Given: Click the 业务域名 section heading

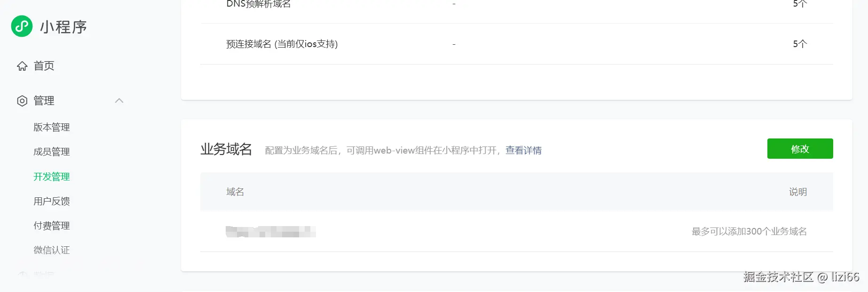Looking at the screenshot, I should (x=226, y=149).
